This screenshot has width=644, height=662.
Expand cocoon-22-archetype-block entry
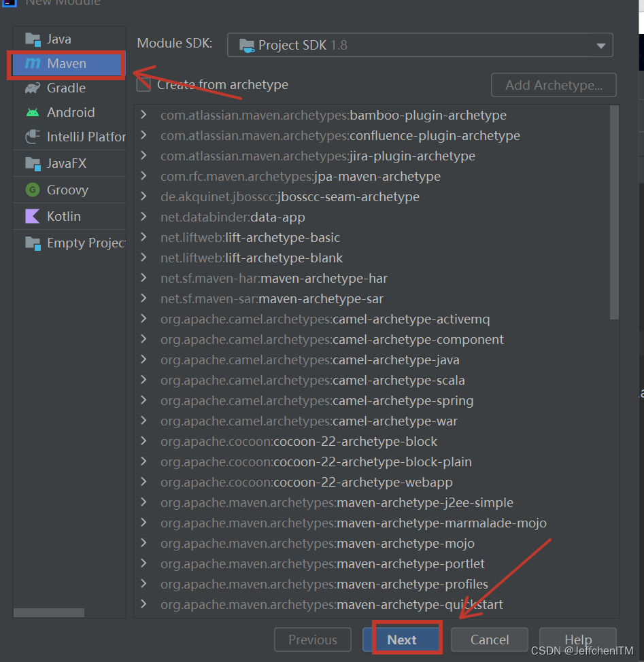click(143, 441)
